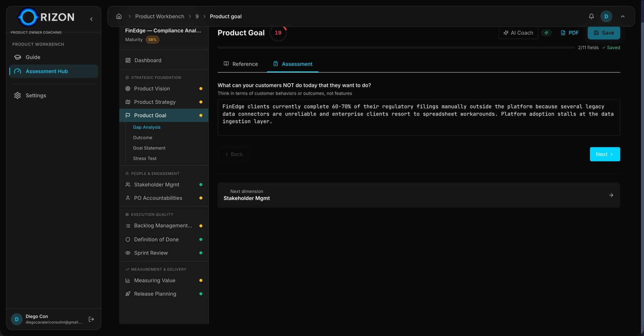Open the AI Coach panel
Screen dimensions: 644x336
click(518, 33)
